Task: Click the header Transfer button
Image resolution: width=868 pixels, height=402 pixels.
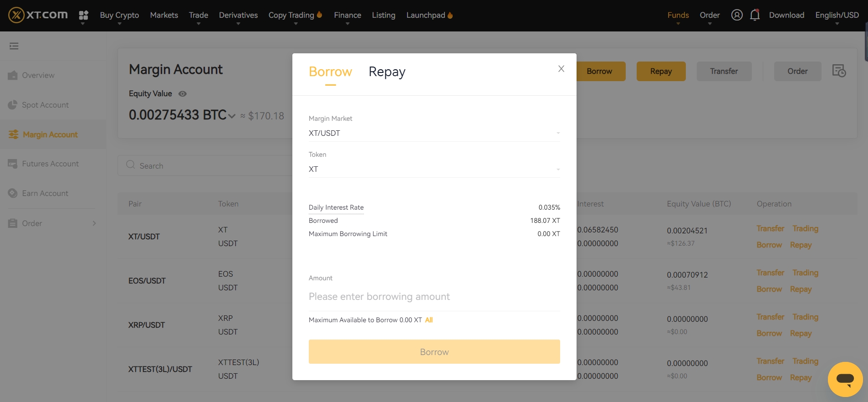Action: pos(724,71)
